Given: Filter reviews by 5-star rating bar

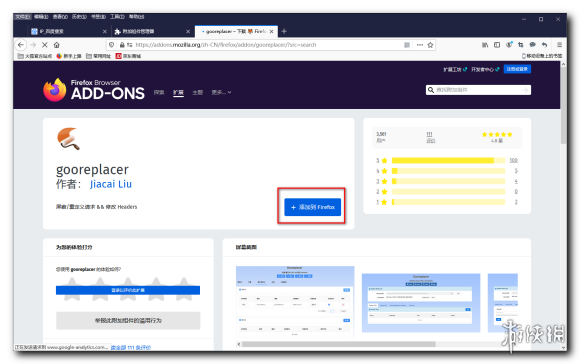Looking at the screenshot, I should coord(448,160).
